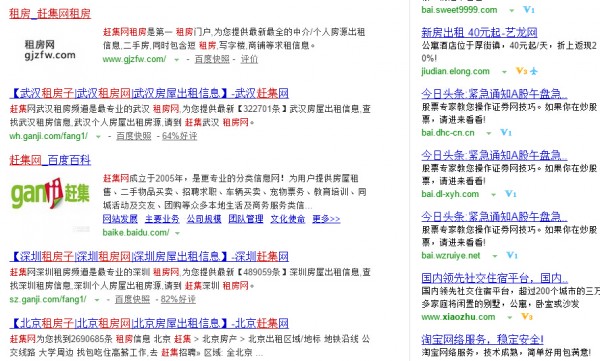The image size is (600, 361).
Task: Expand dropdown arrow beside bai.dl-xyh.com
Action: pos(494,194)
